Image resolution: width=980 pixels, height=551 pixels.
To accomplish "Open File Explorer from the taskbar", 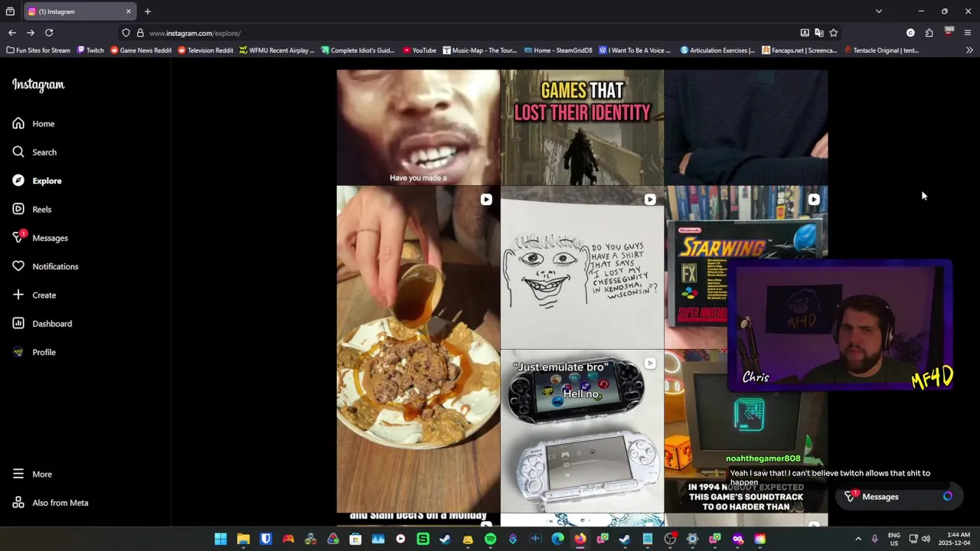I will click(243, 539).
